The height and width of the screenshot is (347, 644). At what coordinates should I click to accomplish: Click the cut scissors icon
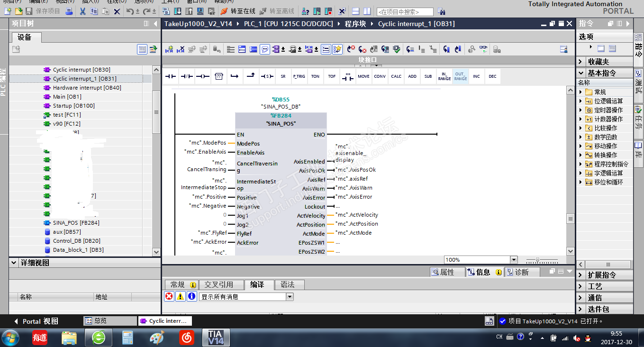[x=82, y=11]
